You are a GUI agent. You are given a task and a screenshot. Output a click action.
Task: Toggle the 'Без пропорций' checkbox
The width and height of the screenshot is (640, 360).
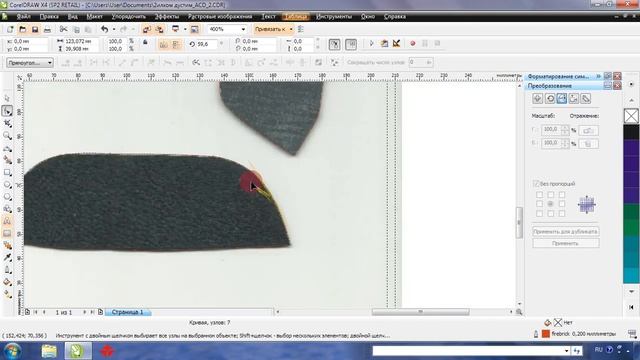[536, 184]
